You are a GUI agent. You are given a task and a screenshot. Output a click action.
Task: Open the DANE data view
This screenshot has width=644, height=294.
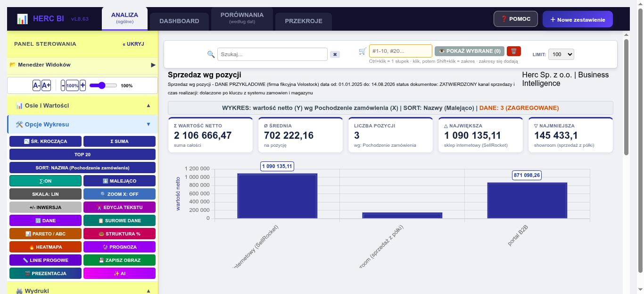pyautogui.click(x=45, y=220)
